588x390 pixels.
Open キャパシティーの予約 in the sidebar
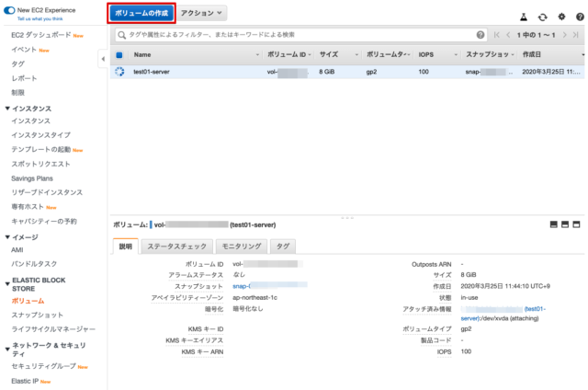[x=44, y=222]
